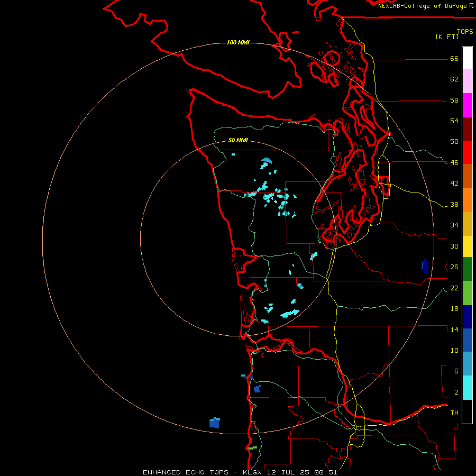The width and height of the screenshot is (476, 476).
Task: Click the green echo near bottom coastline
Action: coord(252,447)
